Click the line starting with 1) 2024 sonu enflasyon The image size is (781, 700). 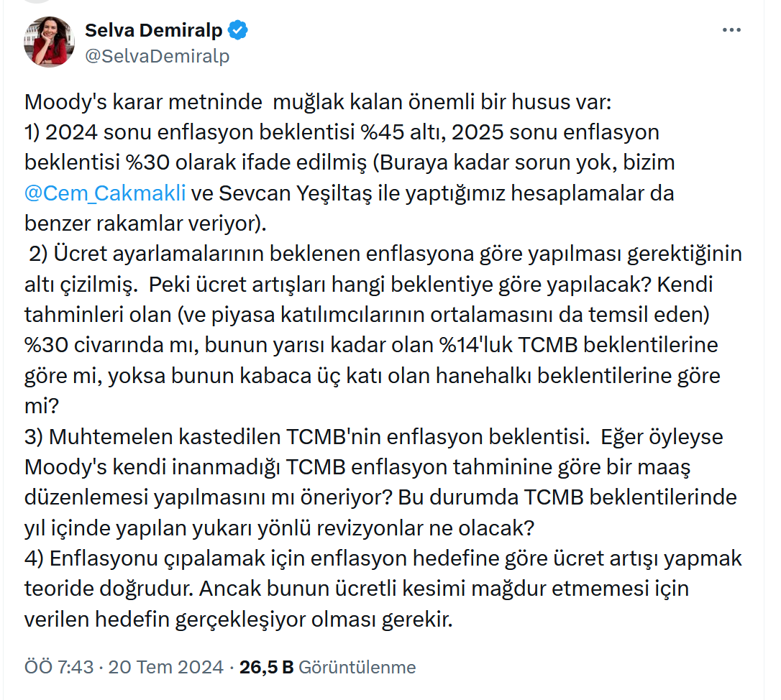tap(342, 132)
